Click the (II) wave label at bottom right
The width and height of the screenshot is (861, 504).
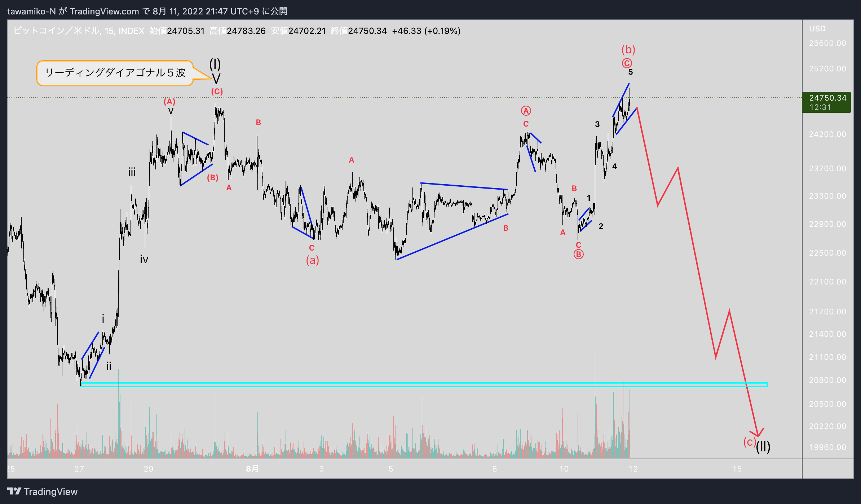[x=763, y=447]
